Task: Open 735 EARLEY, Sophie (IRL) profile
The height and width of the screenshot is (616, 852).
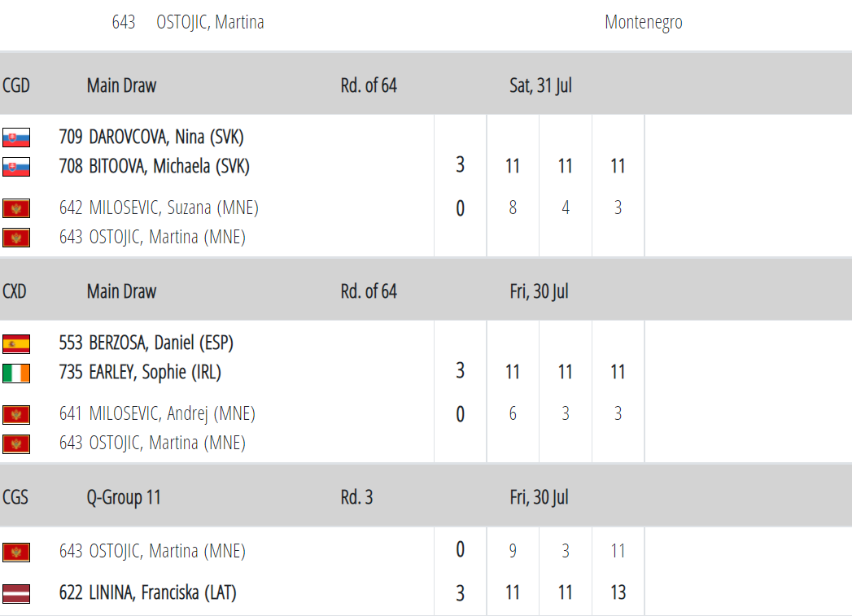Action: 140,373
